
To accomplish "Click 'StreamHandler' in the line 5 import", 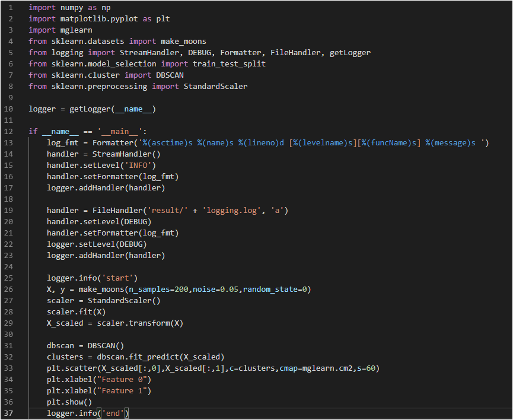I will (149, 53).
